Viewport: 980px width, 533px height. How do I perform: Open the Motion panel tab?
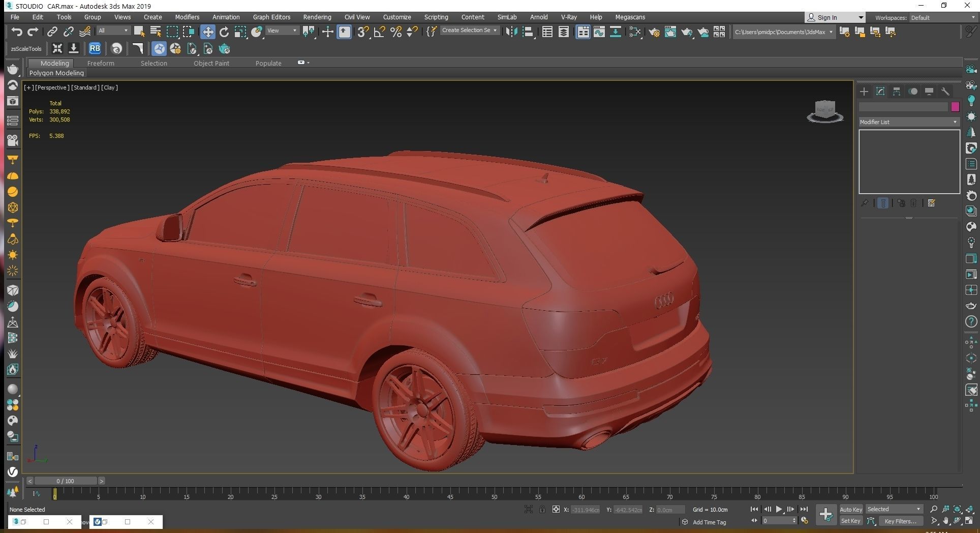click(913, 92)
